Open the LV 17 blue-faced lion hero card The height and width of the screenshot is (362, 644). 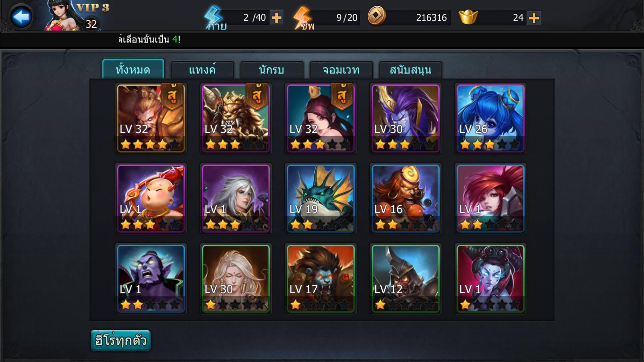(321, 279)
